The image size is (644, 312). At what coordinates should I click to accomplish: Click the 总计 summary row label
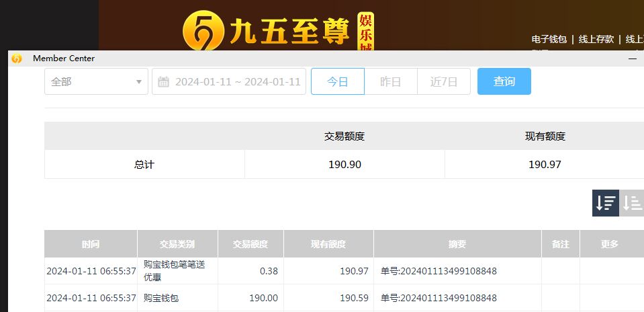tap(144, 165)
